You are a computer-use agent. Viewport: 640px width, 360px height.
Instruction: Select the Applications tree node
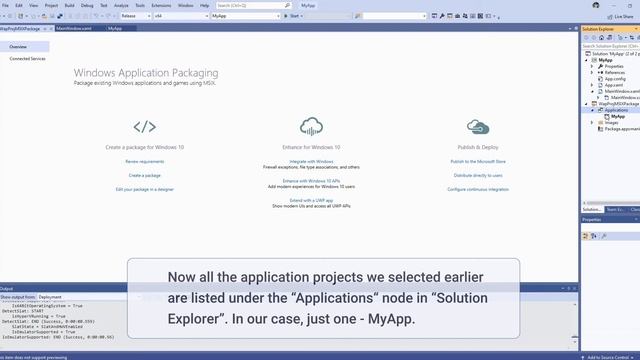click(616, 110)
